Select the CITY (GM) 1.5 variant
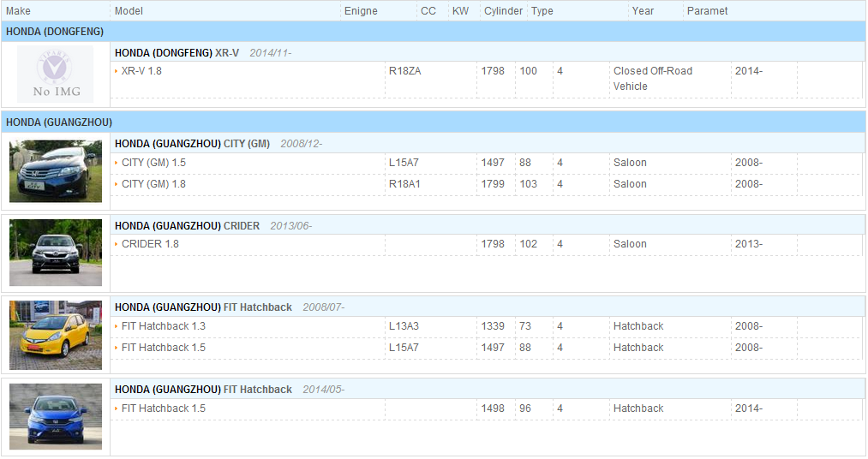Image resolution: width=868 pixels, height=459 pixels. (x=153, y=163)
